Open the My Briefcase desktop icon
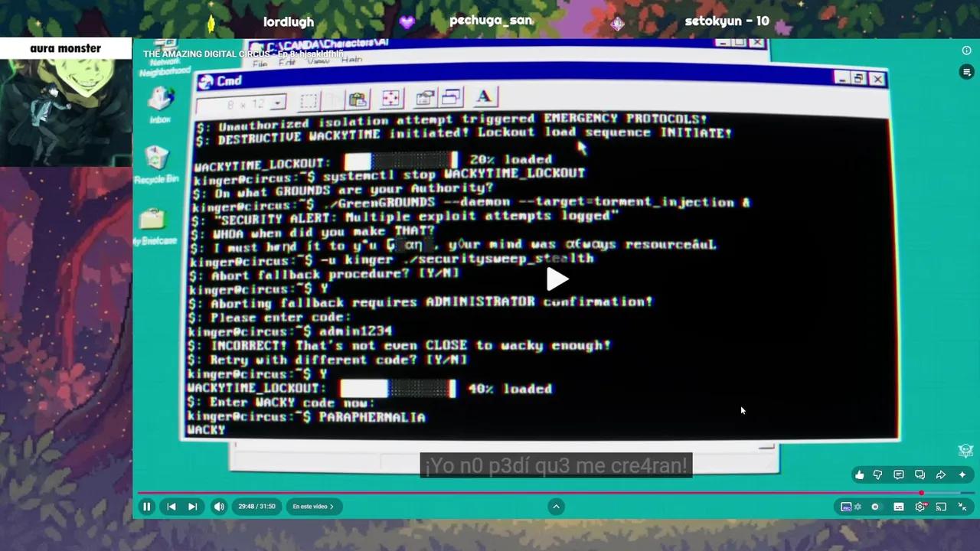Image resolution: width=980 pixels, height=551 pixels. 154,227
